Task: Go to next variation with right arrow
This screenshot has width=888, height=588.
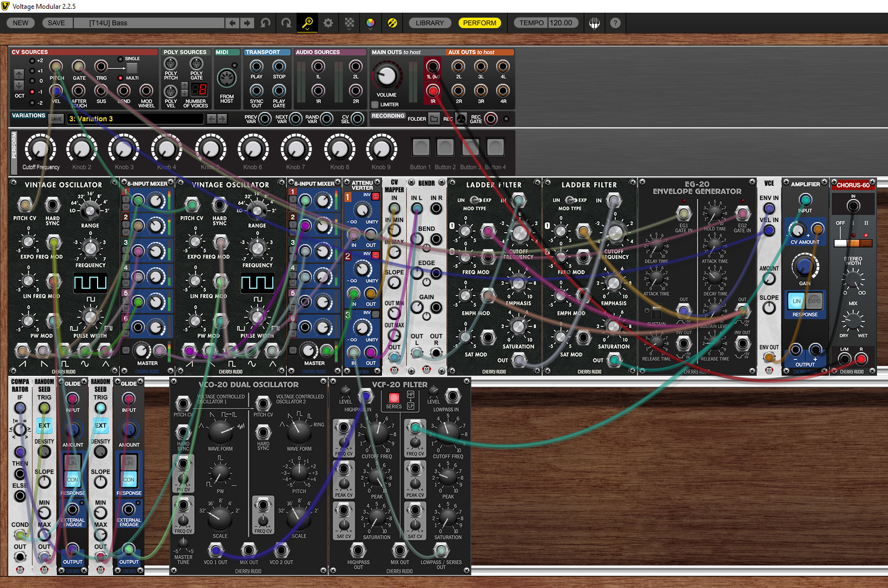Action: pos(222,118)
